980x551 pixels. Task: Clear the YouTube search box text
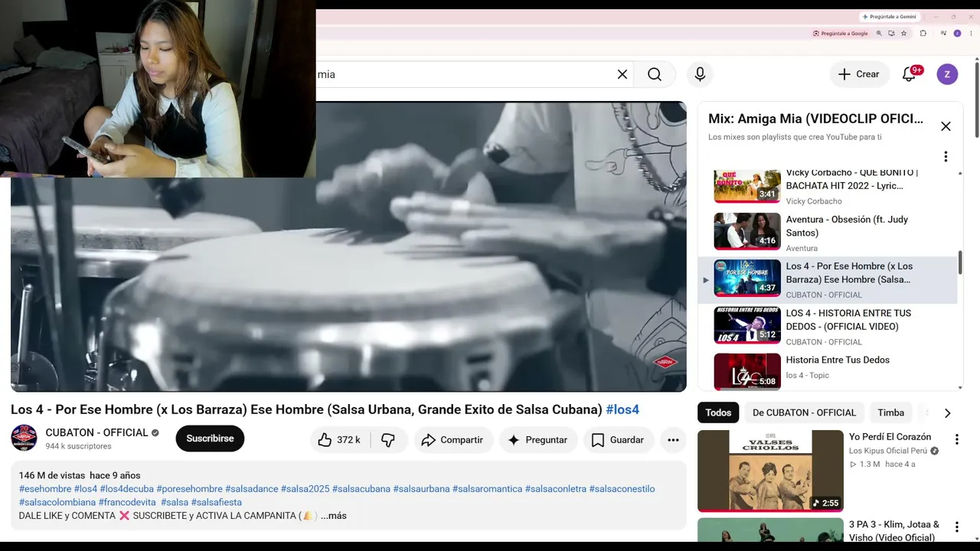coord(622,74)
